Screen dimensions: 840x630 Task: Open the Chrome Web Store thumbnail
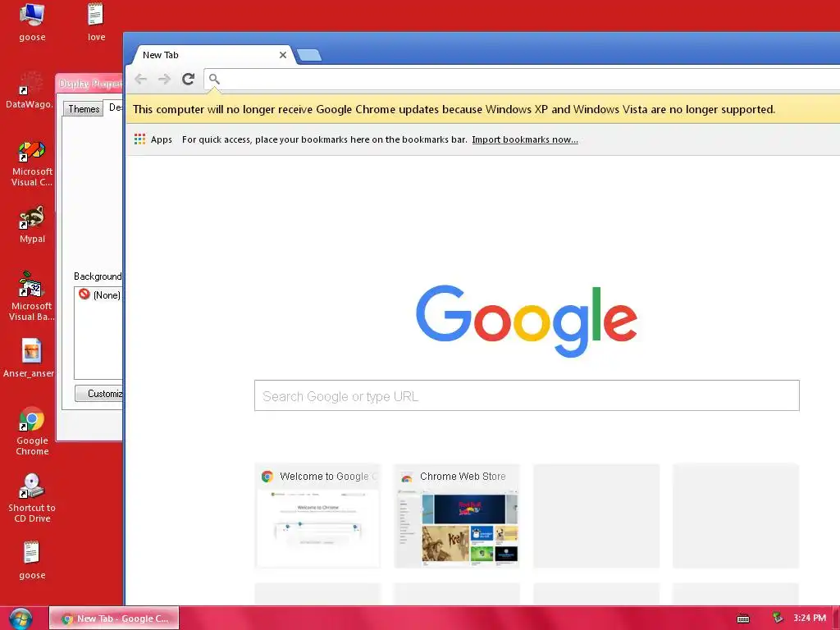457,516
